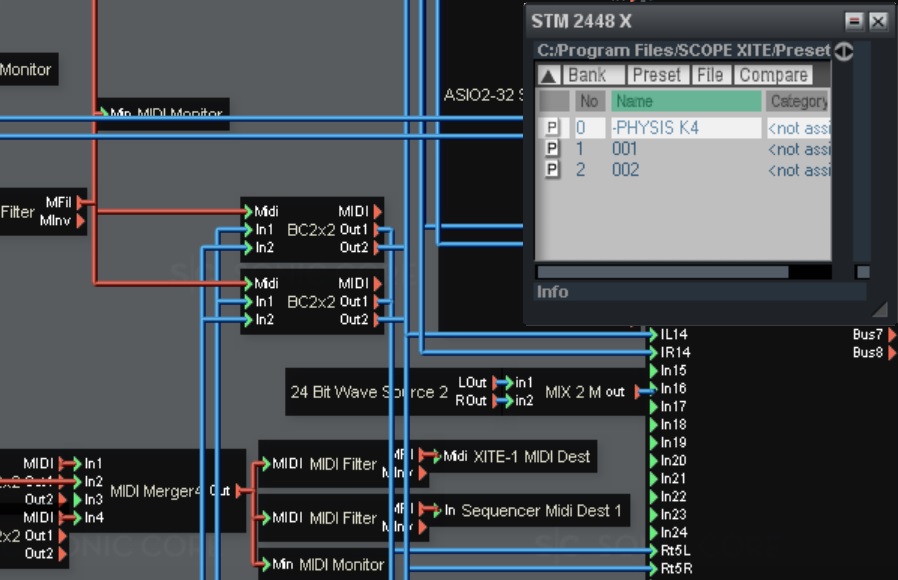Image resolution: width=898 pixels, height=580 pixels.
Task: Click the In17 input port
Action: [653, 407]
